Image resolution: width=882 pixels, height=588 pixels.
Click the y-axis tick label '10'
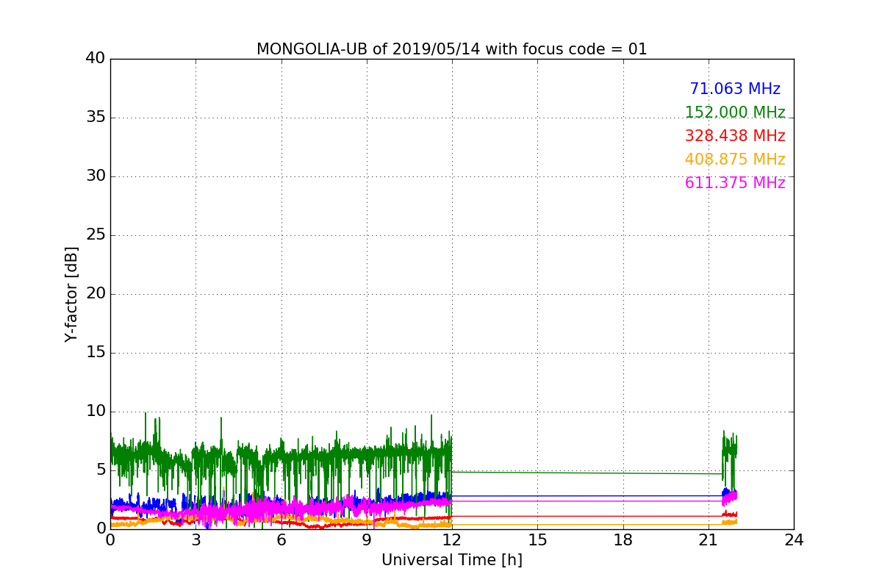click(x=96, y=412)
